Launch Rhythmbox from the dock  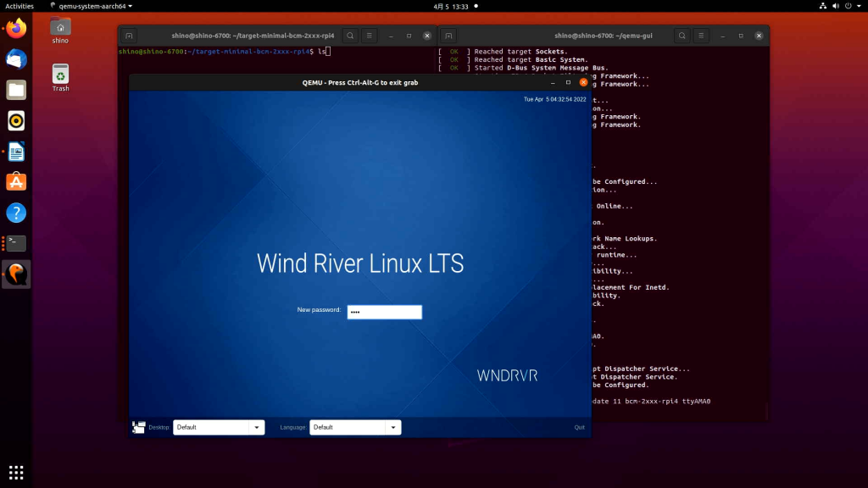pos(15,120)
